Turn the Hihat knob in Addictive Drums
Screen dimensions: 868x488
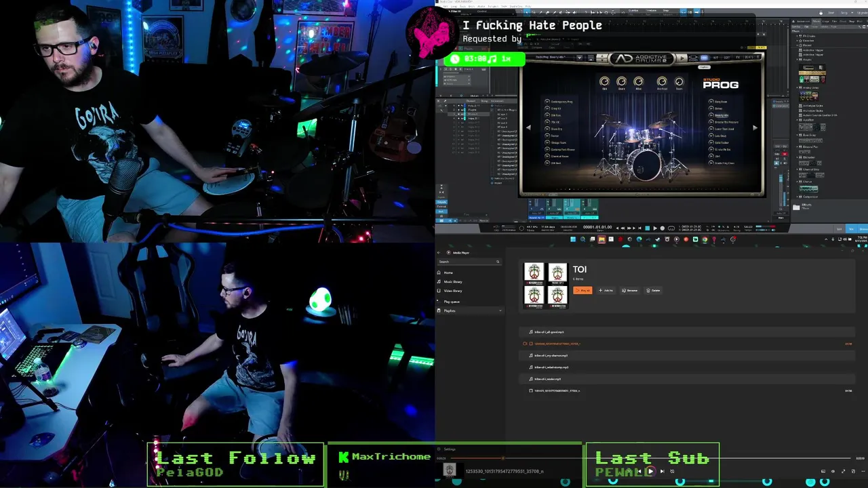638,81
